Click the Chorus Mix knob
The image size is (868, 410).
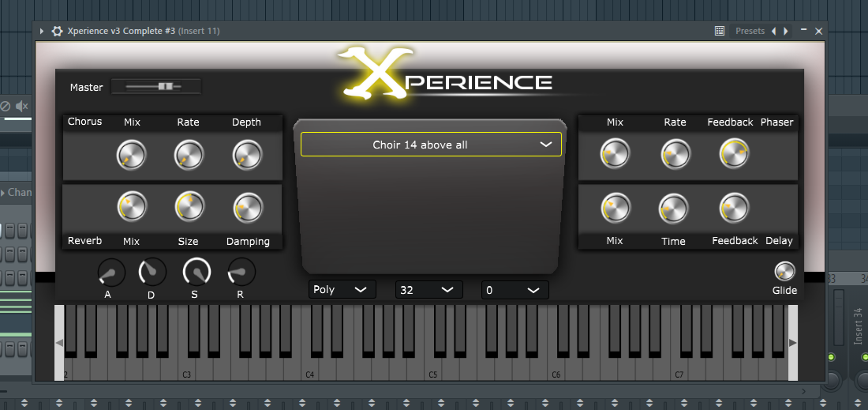point(131,155)
